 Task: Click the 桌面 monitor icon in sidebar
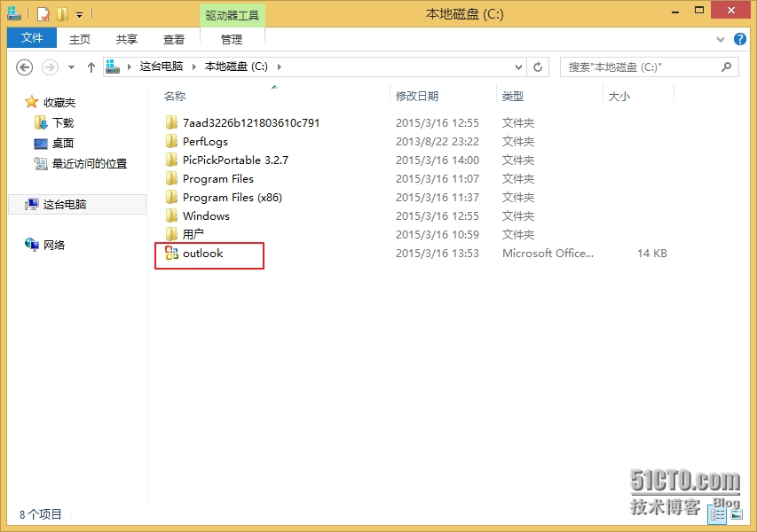click(41, 144)
